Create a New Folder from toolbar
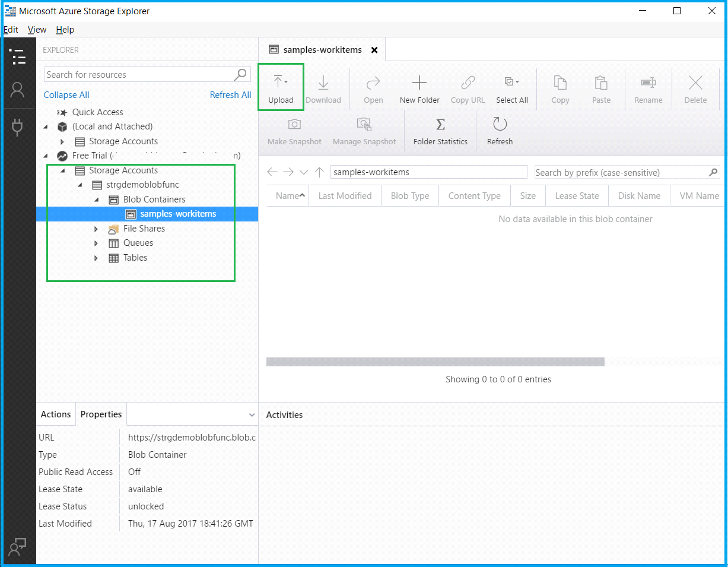 [419, 89]
